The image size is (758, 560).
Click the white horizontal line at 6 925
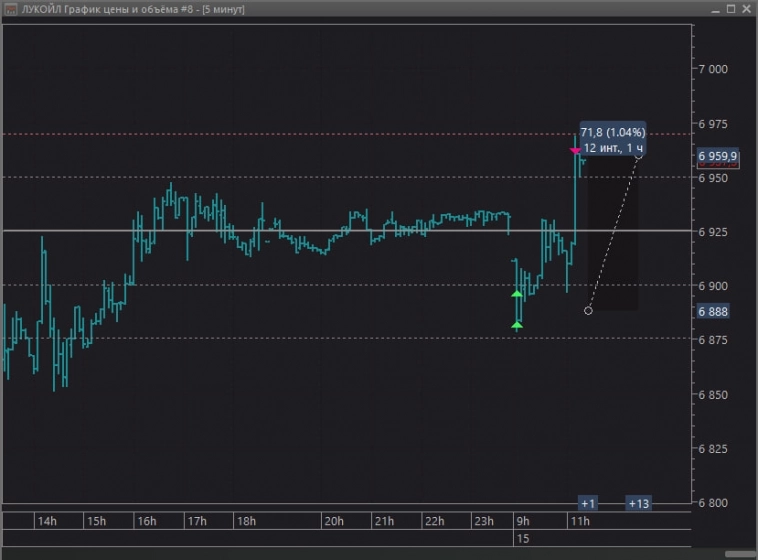tap(300, 230)
